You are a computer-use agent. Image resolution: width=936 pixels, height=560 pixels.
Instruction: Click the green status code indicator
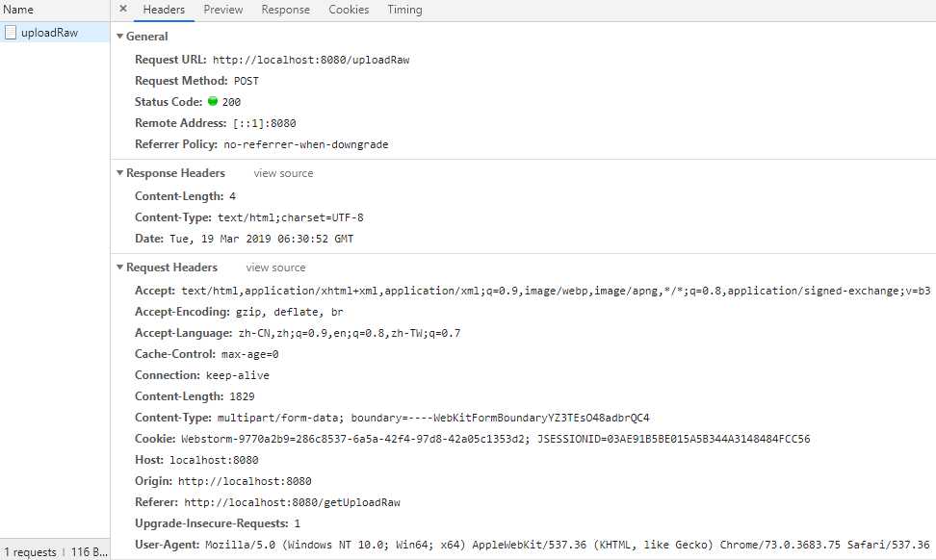pos(213,101)
